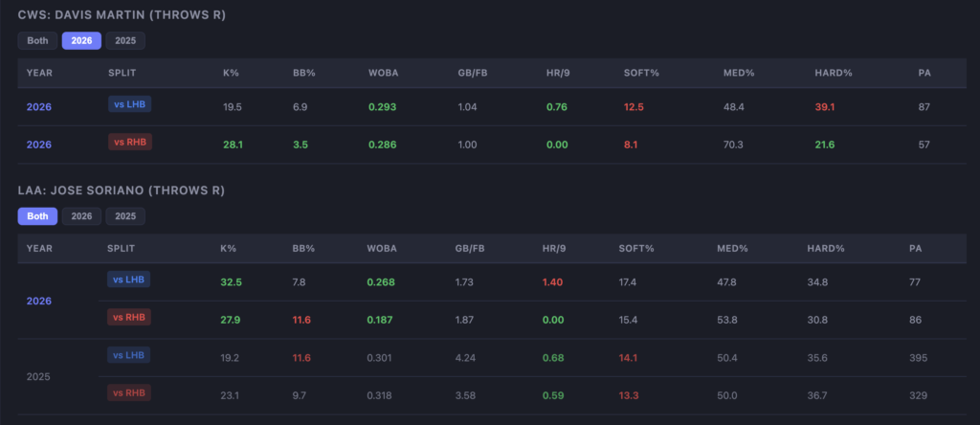Click the green K% value 32.5
The width and height of the screenshot is (980, 425).
click(x=232, y=281)
